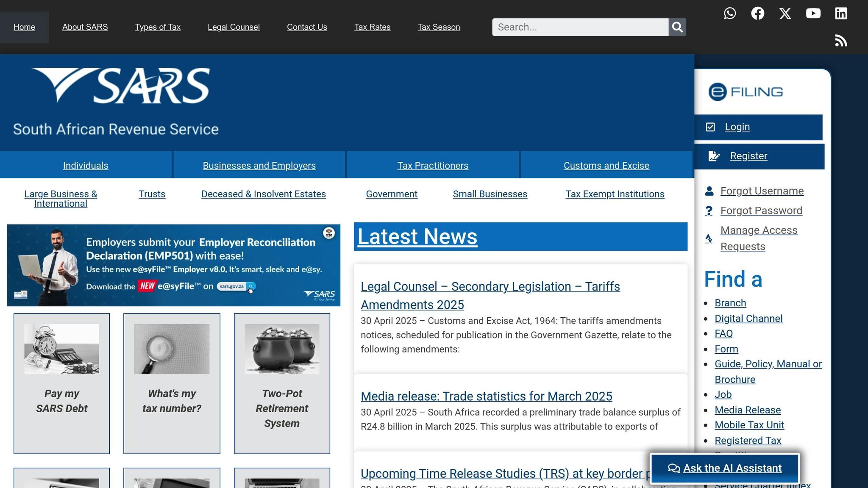This screenshot has height=488, width=868.
Task: Open the FAQ link
Action: pyautogui.click(x=723, y=333)
